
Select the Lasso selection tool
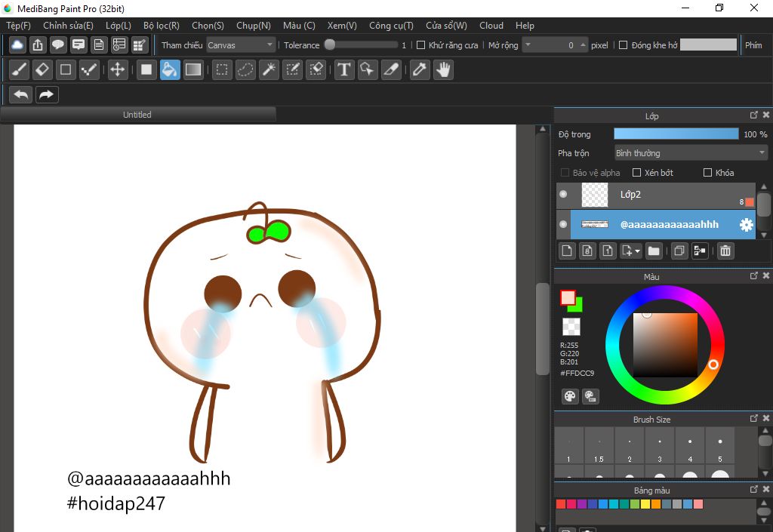click(245, 69)
